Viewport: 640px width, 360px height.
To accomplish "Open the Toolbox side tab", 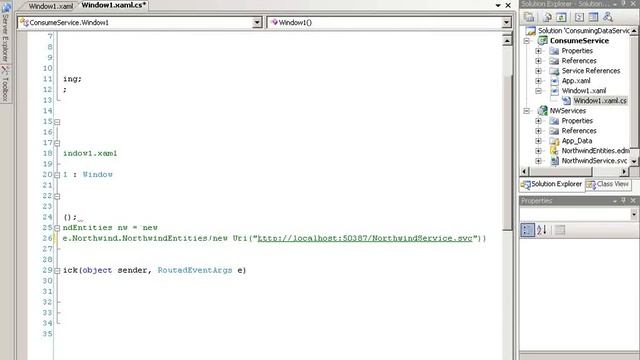I will point(5,84).
